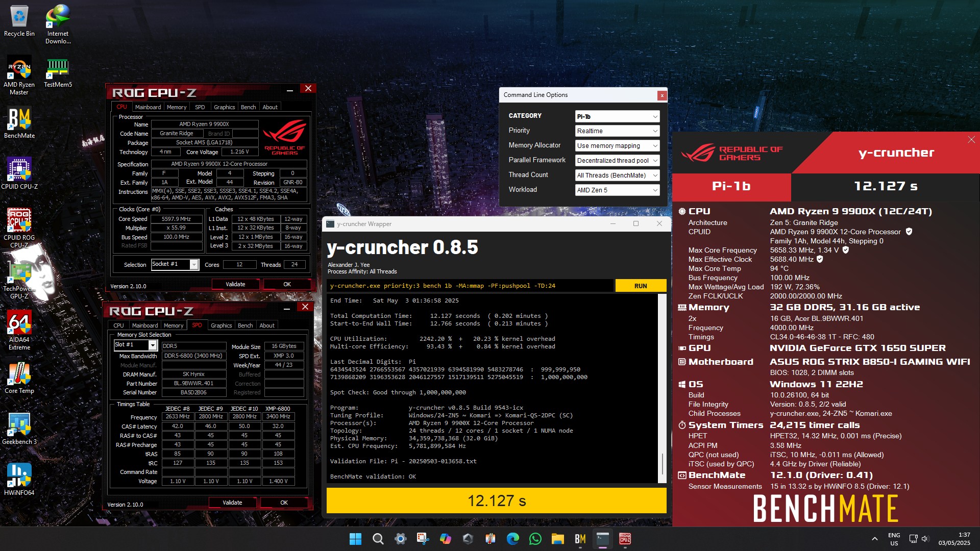Screen dimensions: 980x551
Task: Click 'BenchMate validation: OK' line in console
Action: coord(373,477)
